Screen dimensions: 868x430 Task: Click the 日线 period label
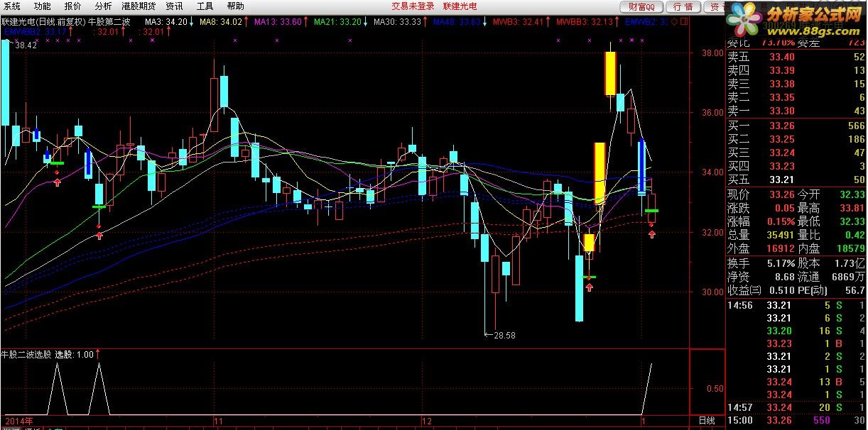[x=707, y=421]
